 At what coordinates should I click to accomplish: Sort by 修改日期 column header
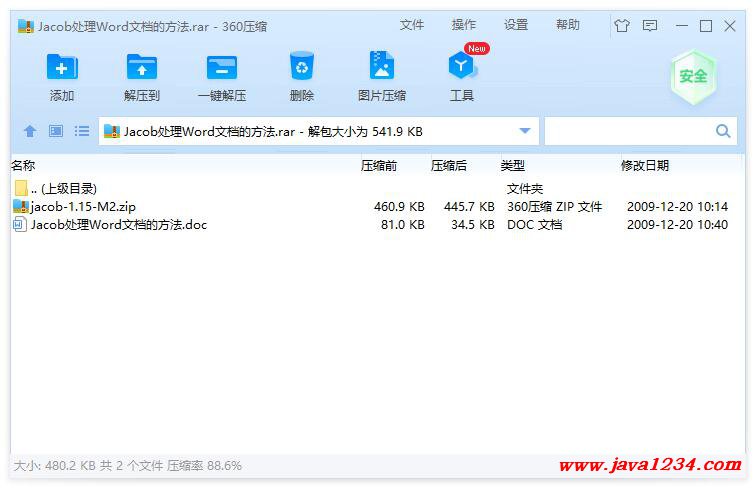645,166
